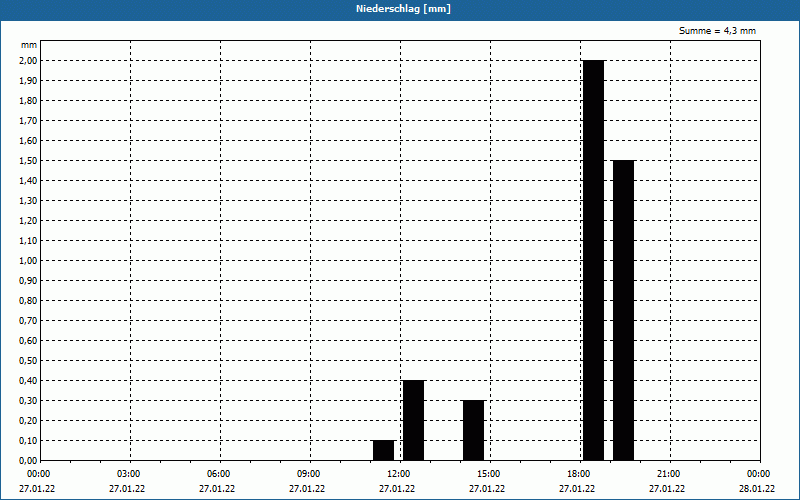This screenshot has height=500, width=800.
Task: Select y-axis value 0,00
Action: pos(28,461)
